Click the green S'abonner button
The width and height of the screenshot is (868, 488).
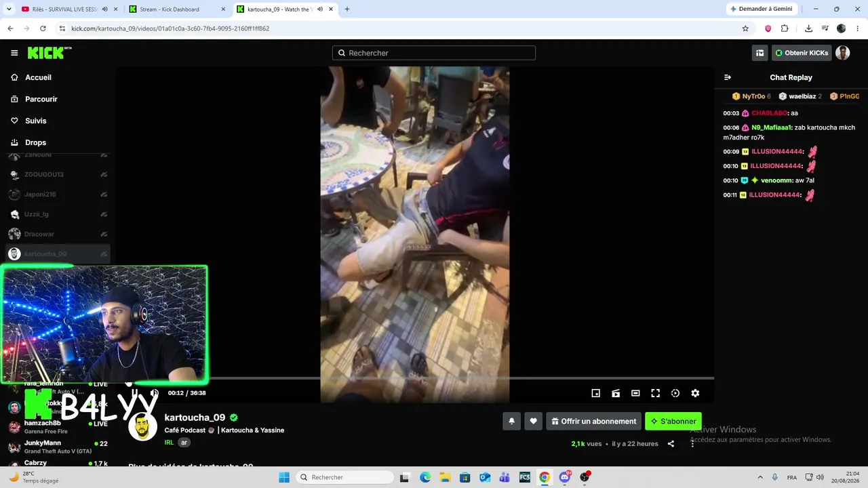pos(673,421)
